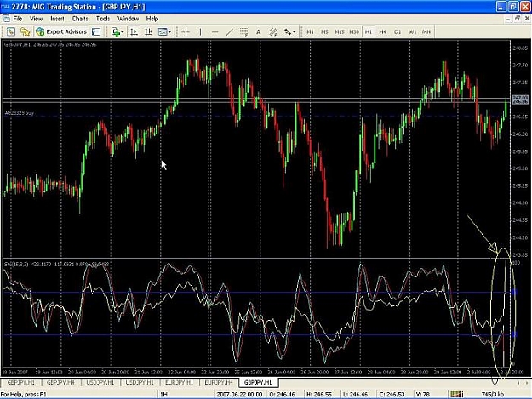Switch chart to H4 timeframe
Screen dimensions: 532x399
point(383,31)
